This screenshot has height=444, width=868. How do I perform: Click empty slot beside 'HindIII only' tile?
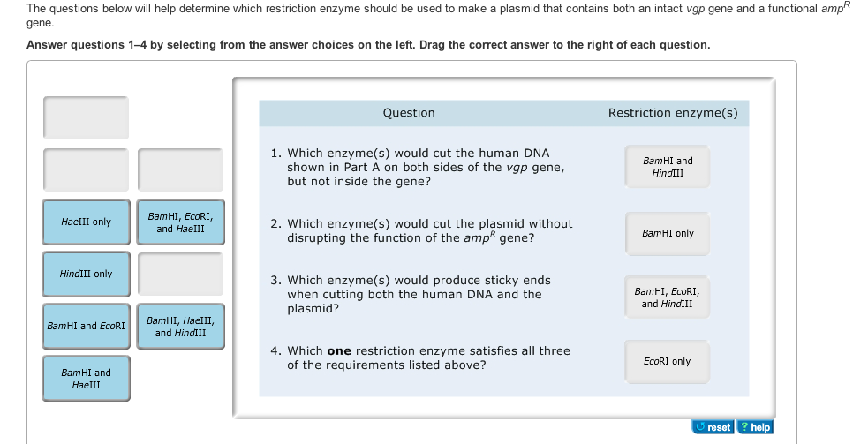pyautogui.click(x=180, y=274)
